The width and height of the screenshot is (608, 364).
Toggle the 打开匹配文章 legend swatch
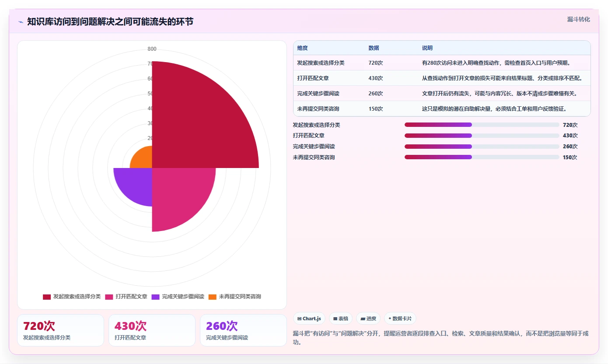coord(109,297)
